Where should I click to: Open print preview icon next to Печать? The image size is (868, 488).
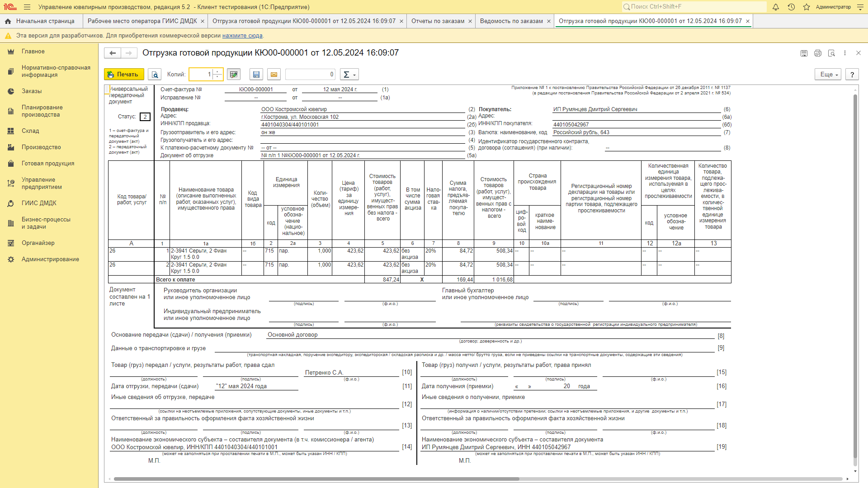[x=155, y=75]
